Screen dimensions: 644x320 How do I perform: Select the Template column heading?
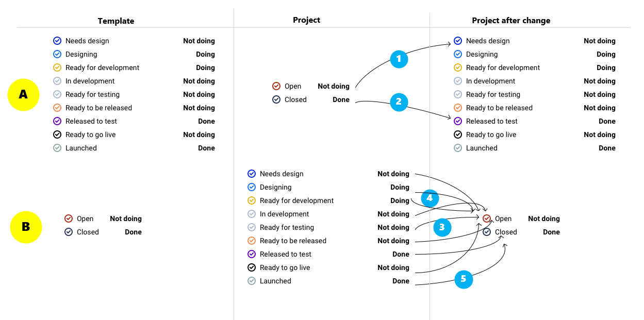tap(116, 21)
